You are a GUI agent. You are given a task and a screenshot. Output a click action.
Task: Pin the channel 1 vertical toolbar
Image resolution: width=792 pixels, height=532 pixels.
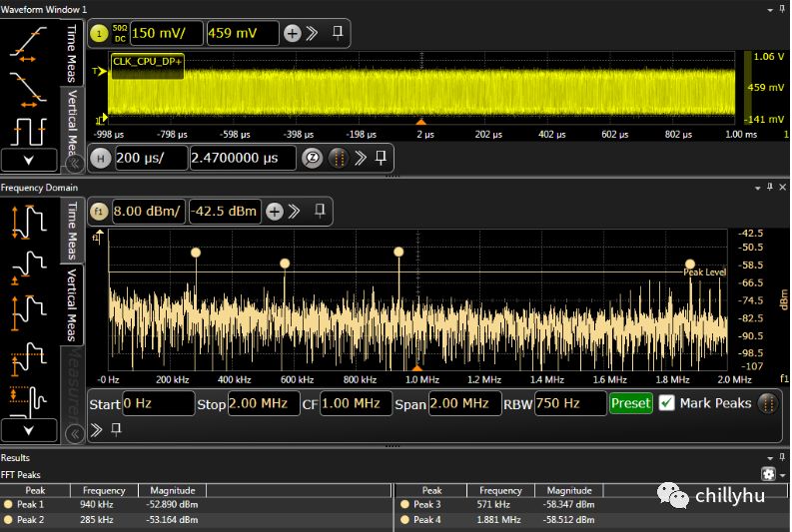[x=338, y=33]
